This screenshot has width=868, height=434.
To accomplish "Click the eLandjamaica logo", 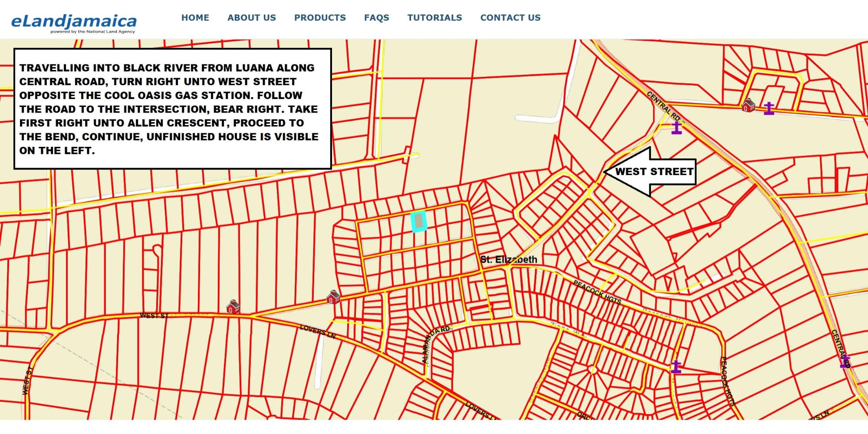I will pyautogui.click(x=74, y=23).
